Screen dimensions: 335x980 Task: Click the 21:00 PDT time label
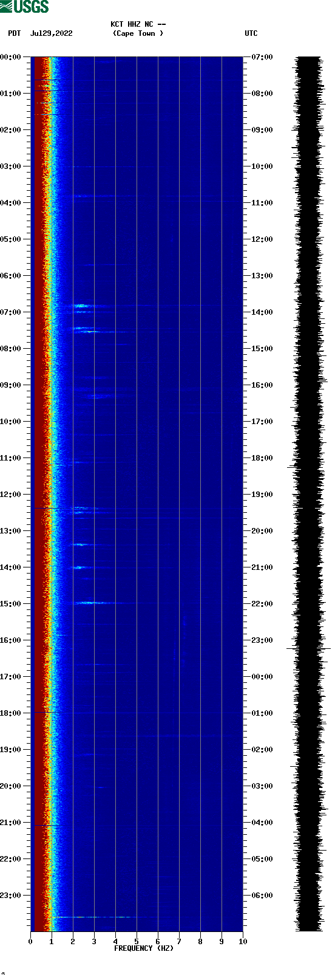(x=11, y=823)
